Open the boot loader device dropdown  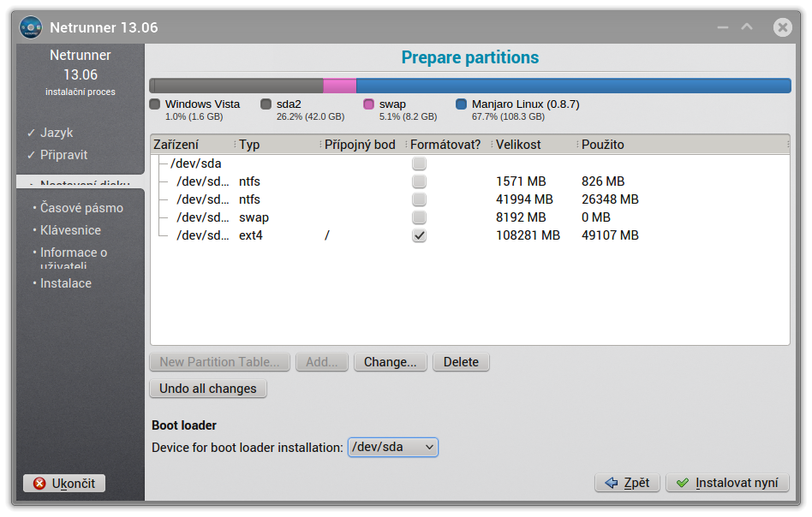pos(393,447)
